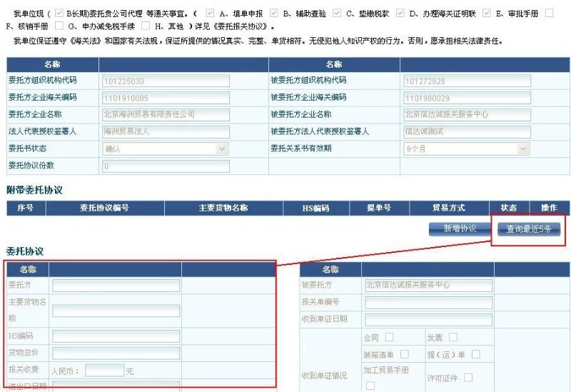Focus the 主要货物名称 input field
Screen dimensions: 571x392
pyautogui.click(x=116, y=310)
